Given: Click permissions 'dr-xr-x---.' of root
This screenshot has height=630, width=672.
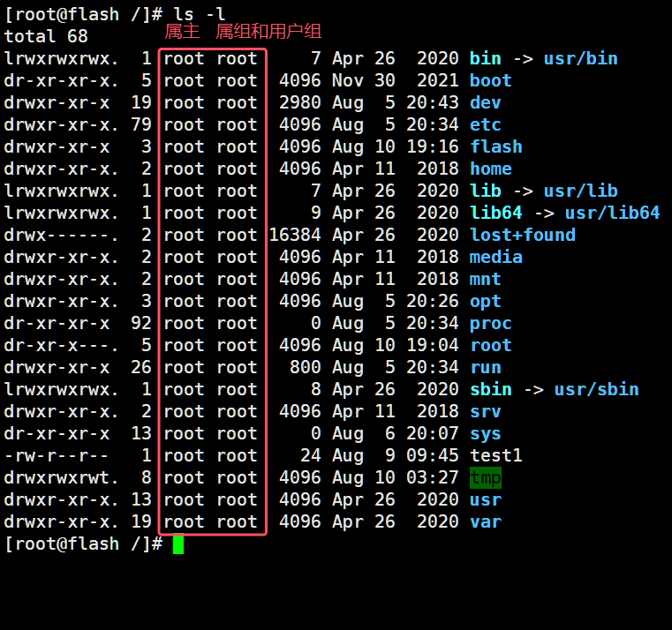Looking at the screenshot, I should [61, 346].
